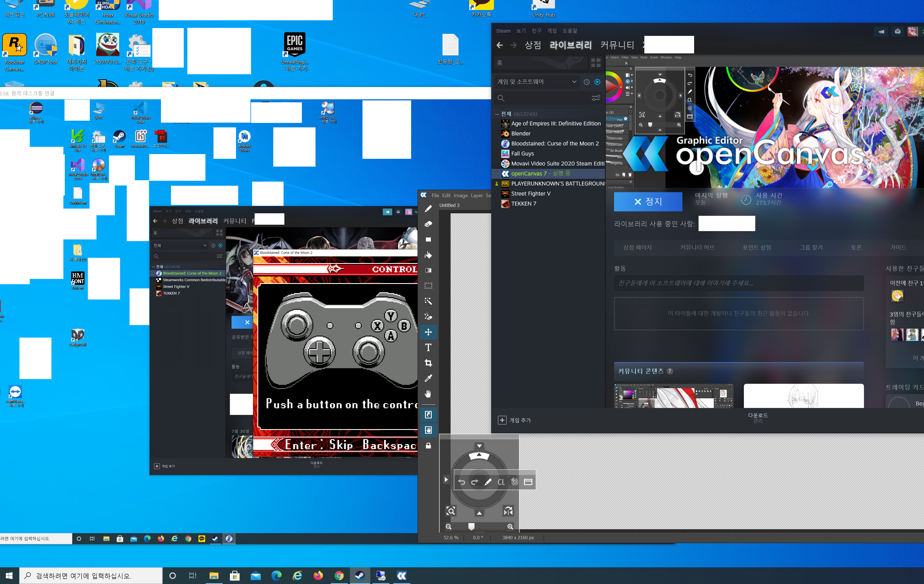This screenshot has width=924, height=584.
Task: Select Fall Guys in library list
Action: [x=522, y=154]
